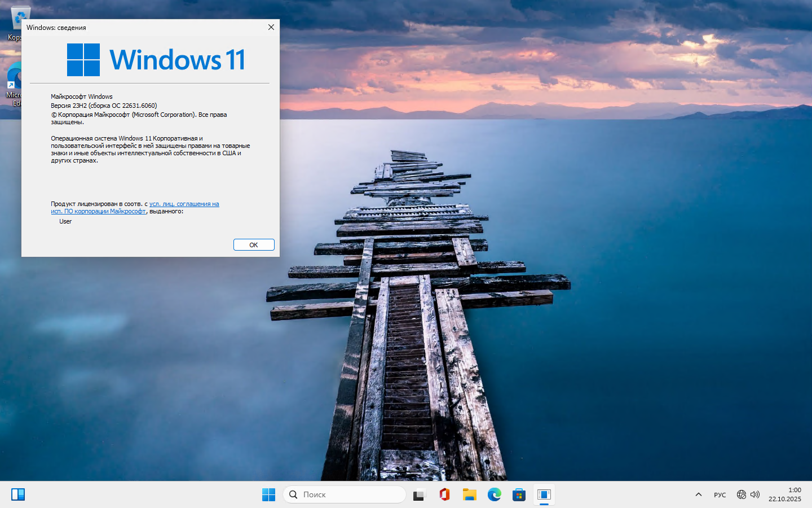Open the РУС input language switcher
The width and height of the screenshot is (812, 508).
pyautogui.click(x=720, y=494)
